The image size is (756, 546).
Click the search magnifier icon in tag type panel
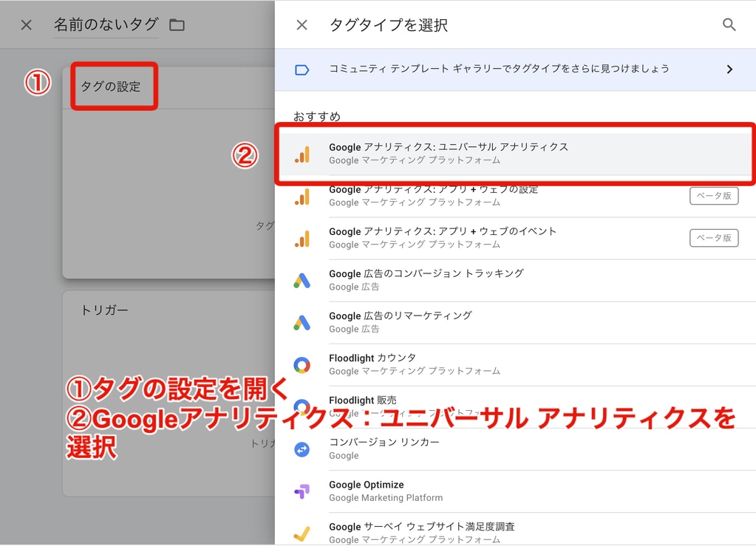tap(729, 25)
